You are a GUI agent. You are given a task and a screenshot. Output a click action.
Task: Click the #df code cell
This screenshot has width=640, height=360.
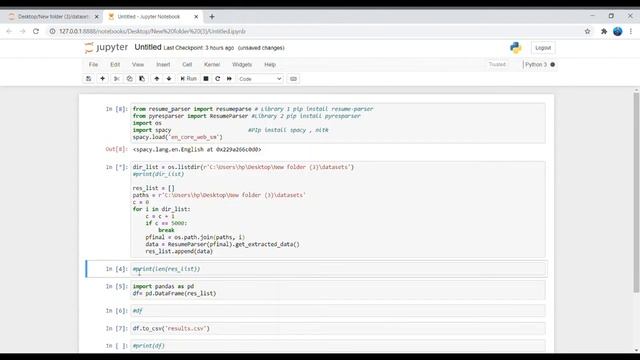tap(338, 311)
